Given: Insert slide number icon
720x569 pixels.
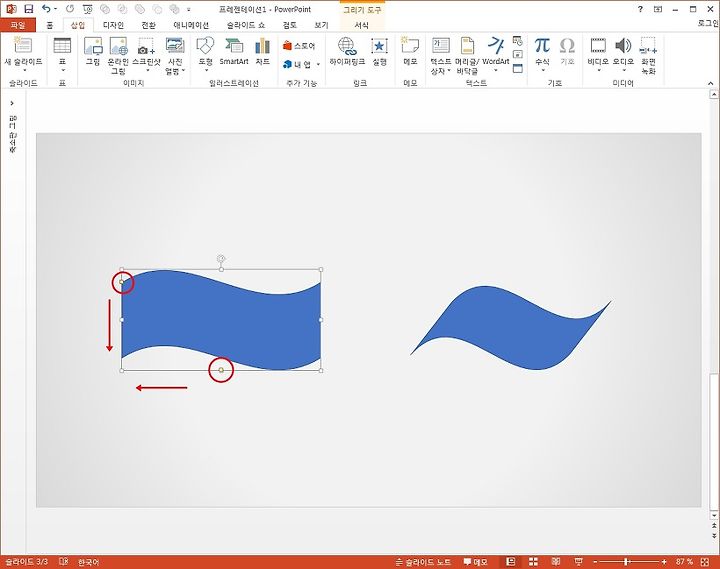Looking at the screenshot, I should tap(518, 54).
